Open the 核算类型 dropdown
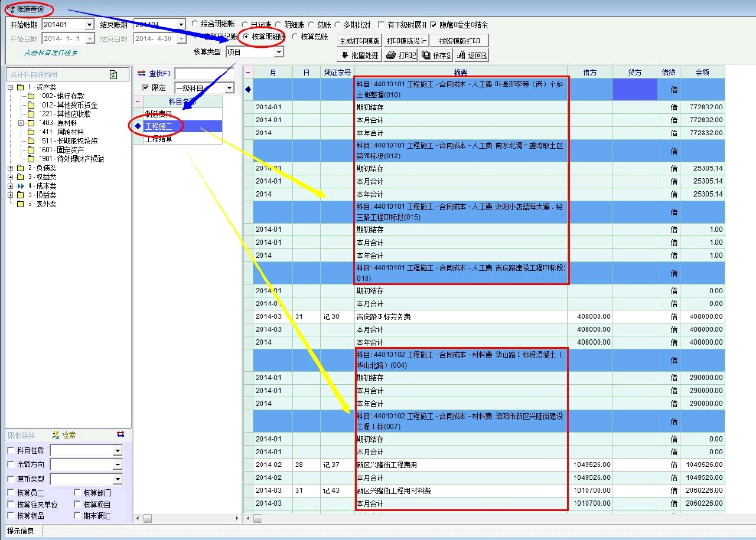 click(279, 52)
